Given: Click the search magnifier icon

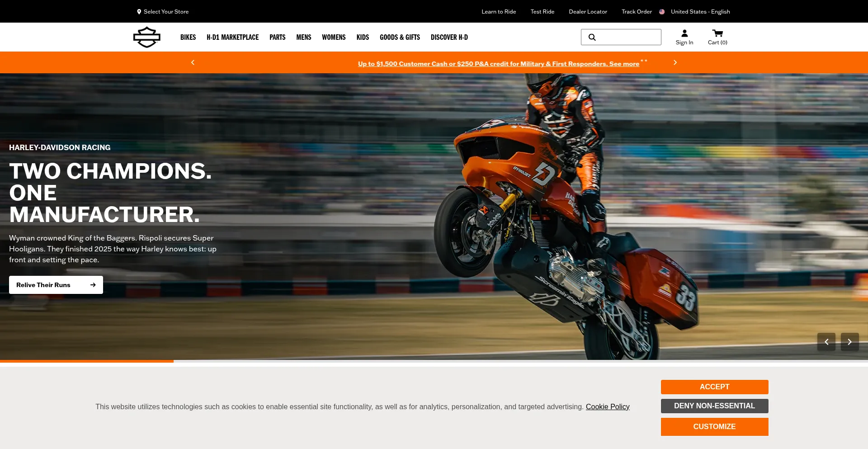Looking at the screenshot, I should (592, 37).
